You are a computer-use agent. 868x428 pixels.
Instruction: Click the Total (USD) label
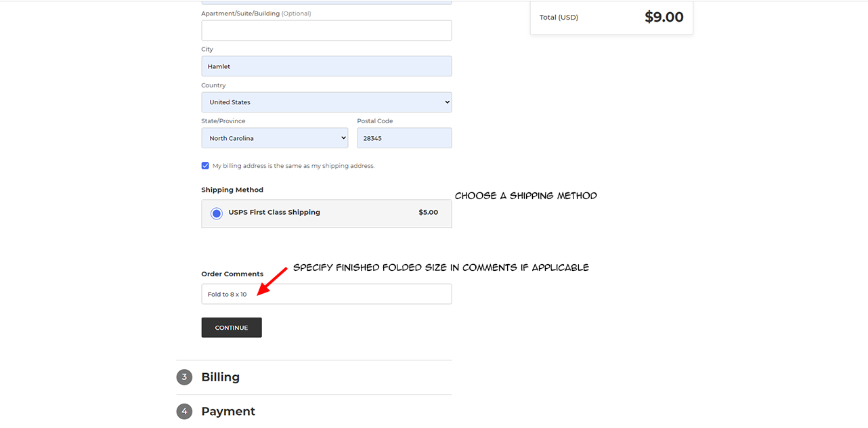pyautogui.click(x=559, y=18)
